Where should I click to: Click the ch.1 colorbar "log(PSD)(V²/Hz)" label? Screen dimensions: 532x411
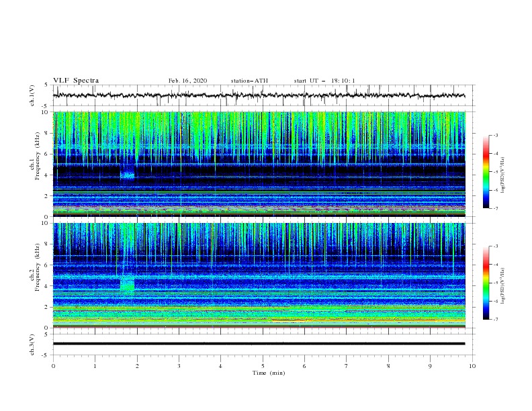[x=503, y=175]
